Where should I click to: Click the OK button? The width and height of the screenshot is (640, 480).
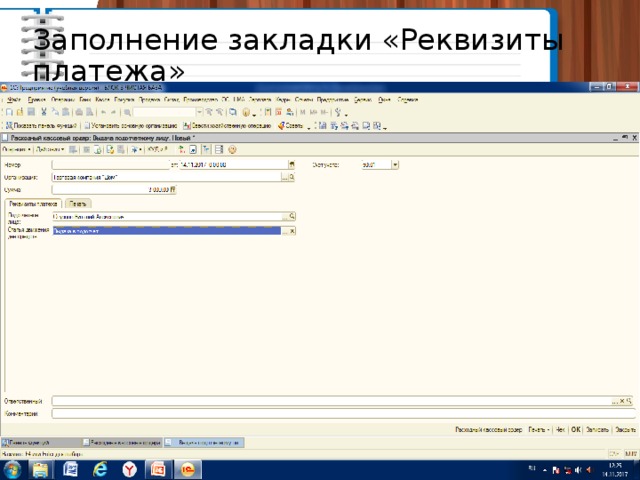[576, 429]
